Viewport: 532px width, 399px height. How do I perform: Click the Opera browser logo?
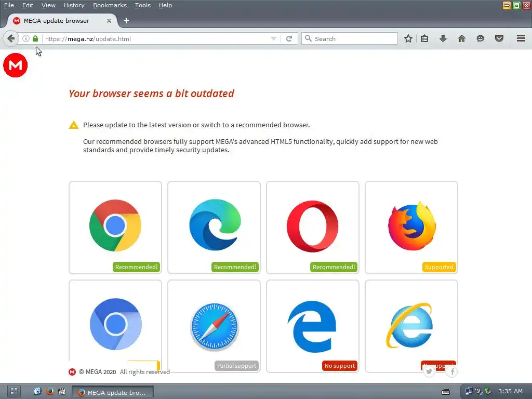pos(312,227)
